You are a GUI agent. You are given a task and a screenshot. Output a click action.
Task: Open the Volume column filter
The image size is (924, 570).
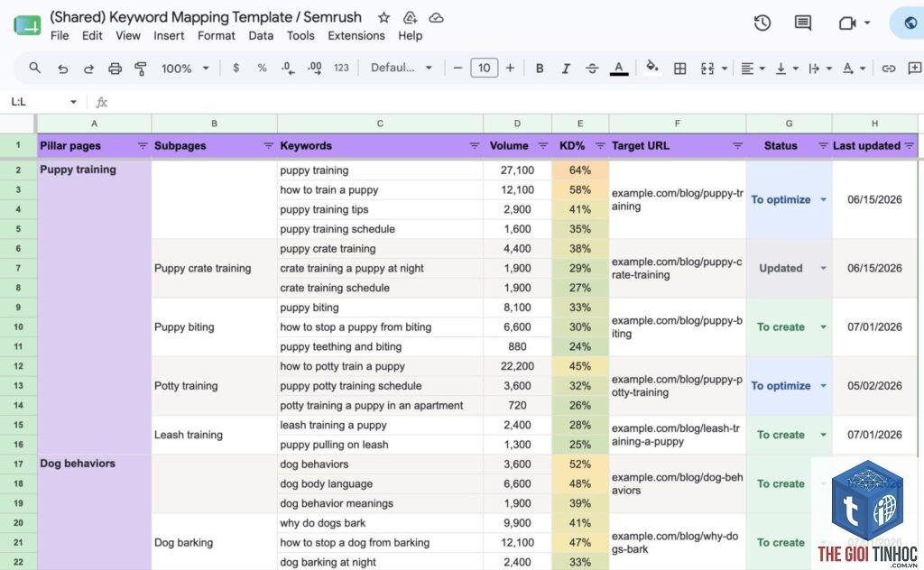(543, 145)
